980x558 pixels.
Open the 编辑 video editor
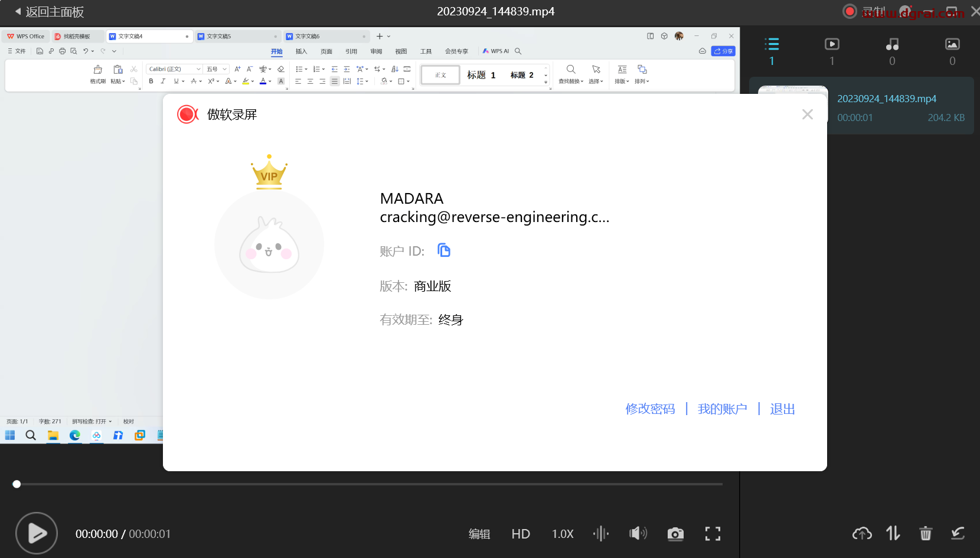point(479,534)
